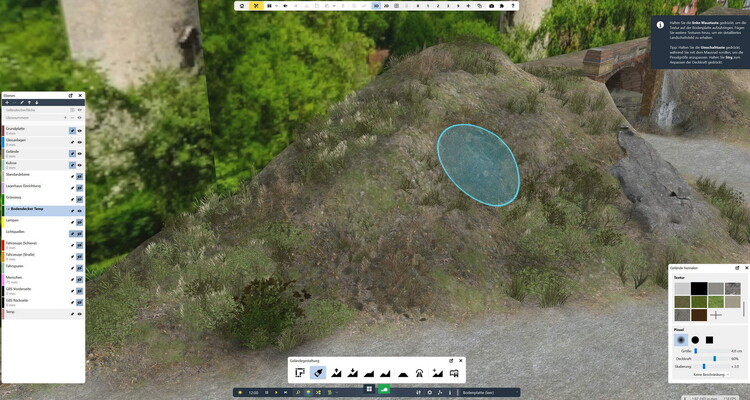
Task: Show the hidden Standardebene layer
Action: tap(79, 177)
